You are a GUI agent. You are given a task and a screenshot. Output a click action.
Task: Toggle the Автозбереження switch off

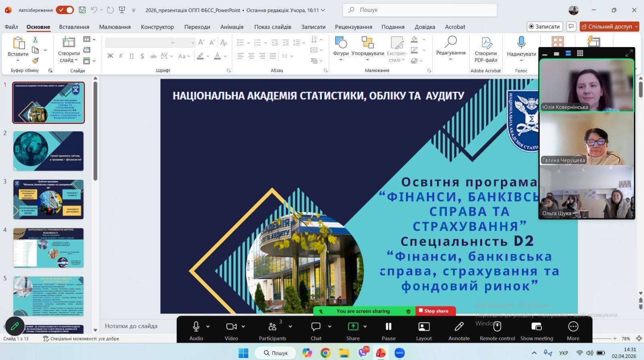pos(65,10)
